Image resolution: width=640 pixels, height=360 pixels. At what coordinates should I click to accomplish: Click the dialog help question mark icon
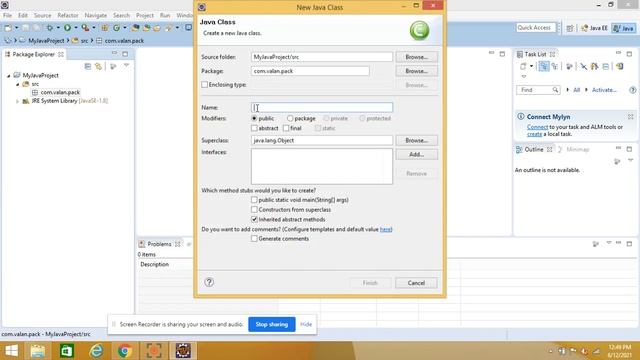click(x=209, y=282)
